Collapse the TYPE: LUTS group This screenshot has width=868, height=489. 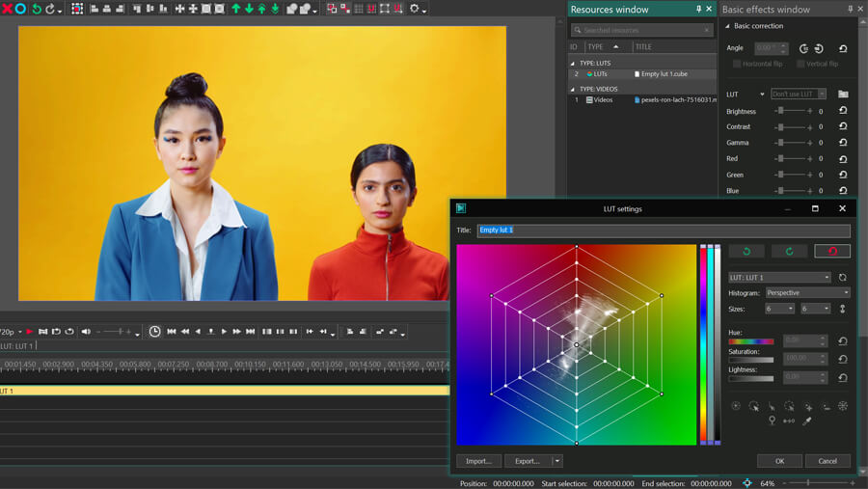[573, 63]
